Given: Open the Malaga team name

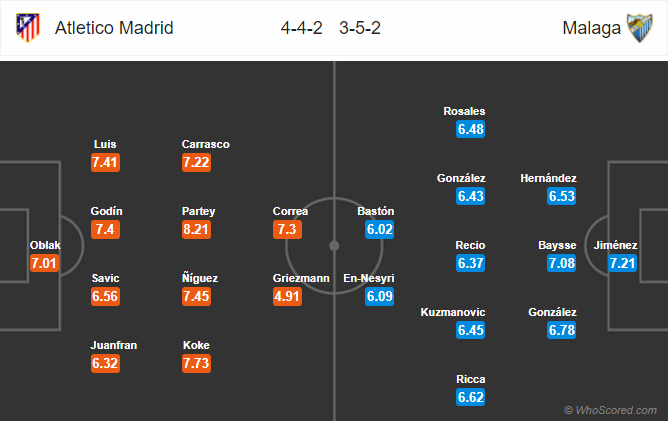Looking at the screenshot, I should pos(591,28).
